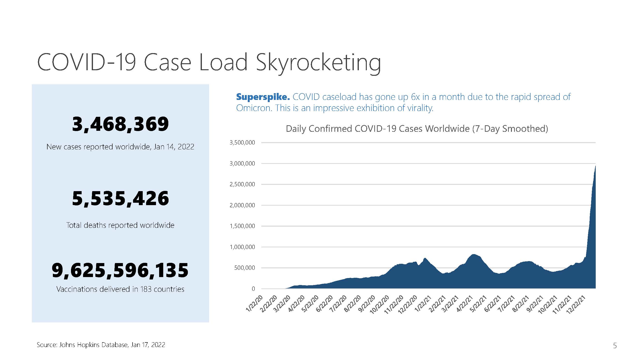Click the 12/22/21 x-axis date label
Viewport: 644px width, 362px height.
576,305
